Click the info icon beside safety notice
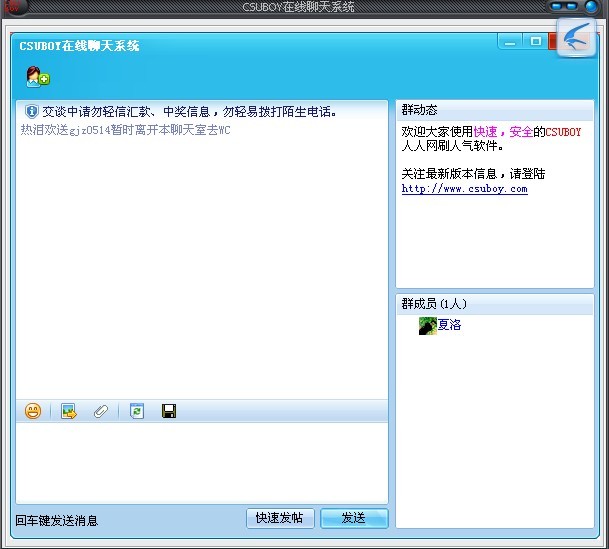This screenshot has height=549, width=609. [31, 111]
